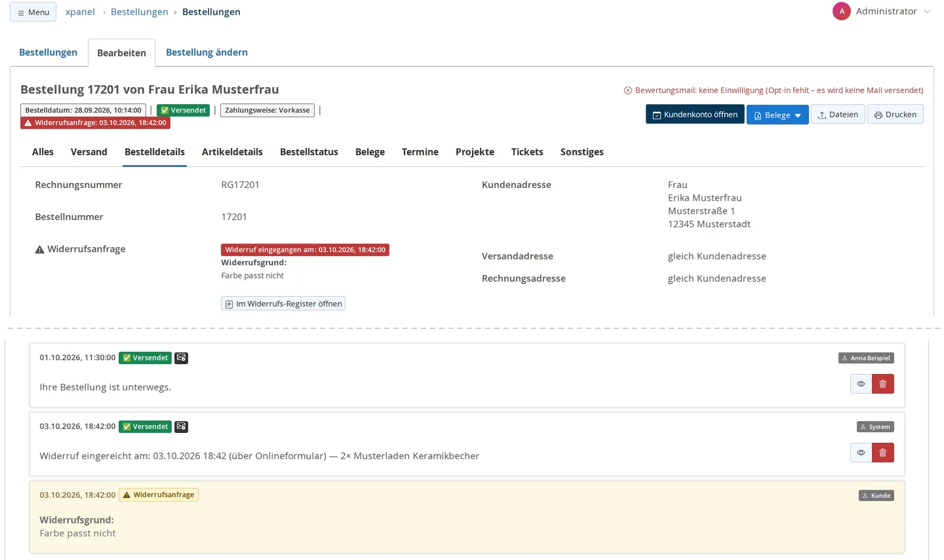Click the Zahlungsweise: Vorkasse badge
Viewport: 944px width, 560px height.
pyautogui.click(x=267, y=110)
